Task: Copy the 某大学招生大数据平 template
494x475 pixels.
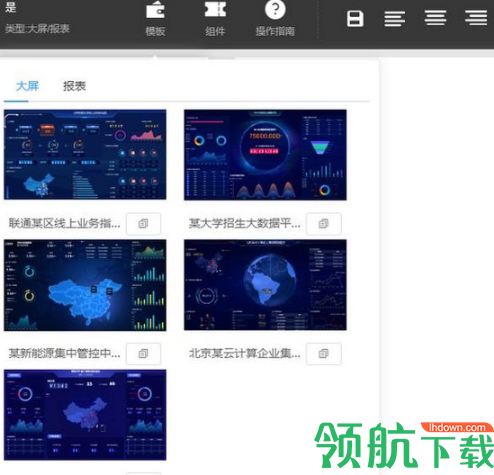Action: point(324,224)
